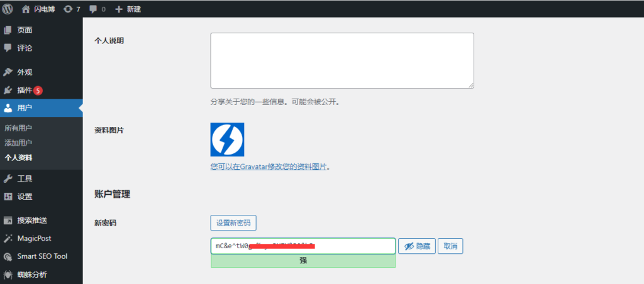Go to 添加用户 submenu
644x284 pixels.
[x=18, y=143]
